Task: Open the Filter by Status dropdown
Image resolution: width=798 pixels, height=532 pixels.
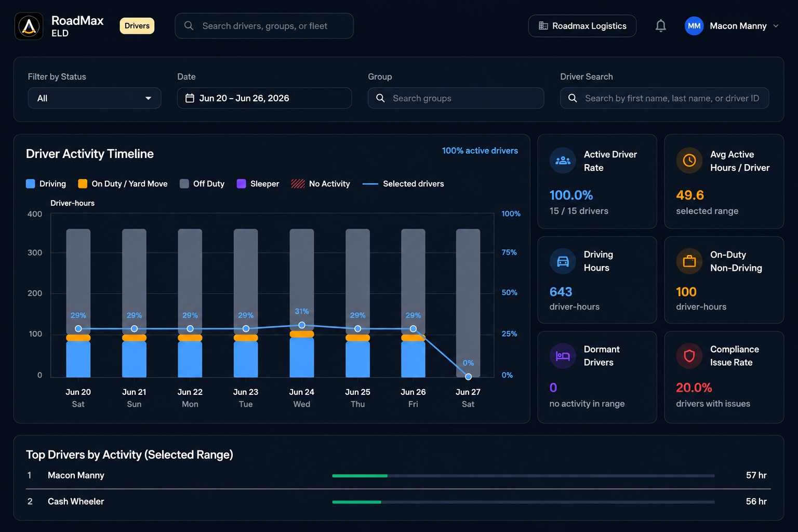Action: [x=95, y=98]
